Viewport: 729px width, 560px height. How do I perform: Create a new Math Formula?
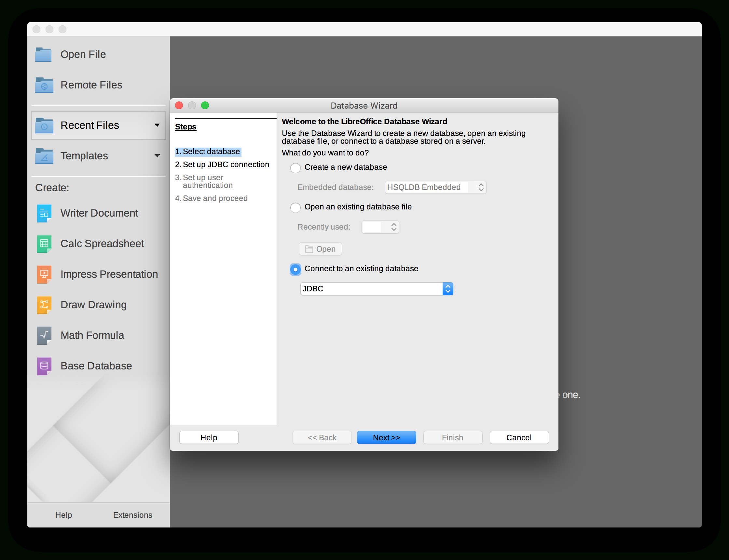point(92,335)
